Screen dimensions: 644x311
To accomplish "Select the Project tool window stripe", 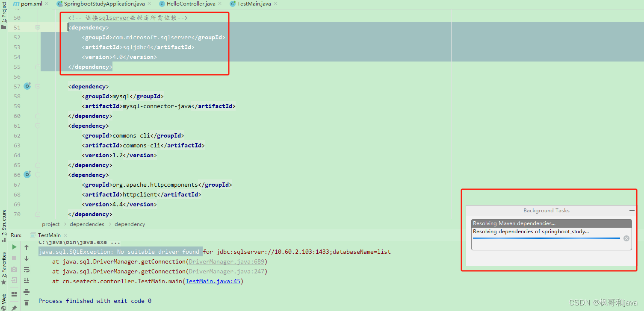I will tap(3, 13).
